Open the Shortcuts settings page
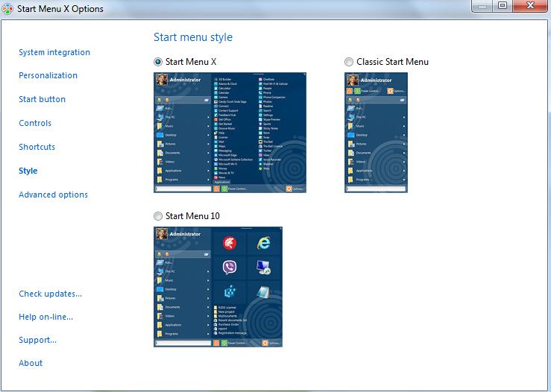This screenshot has width=551, height=392. (37, 147)
